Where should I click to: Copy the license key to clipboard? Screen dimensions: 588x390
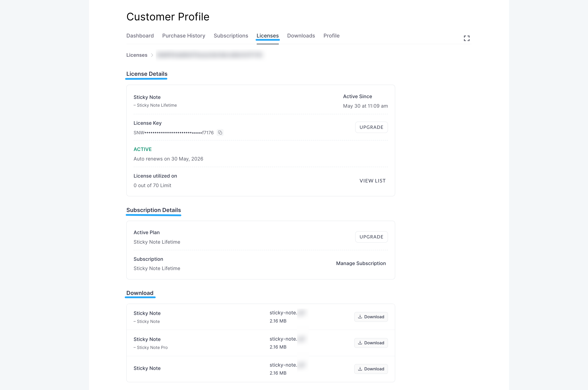point(220,133)
